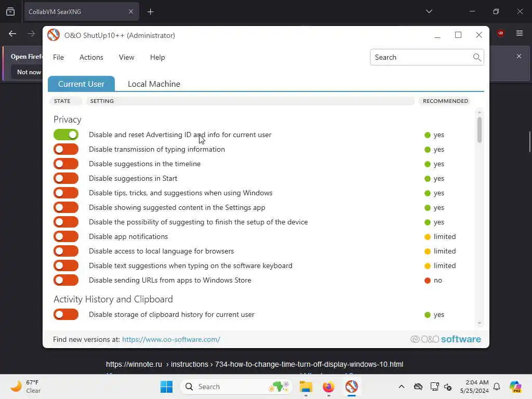532x399 pixels.
Task: Turn off Disable and reset Advertising ID toggle
Action: point(66,135)
